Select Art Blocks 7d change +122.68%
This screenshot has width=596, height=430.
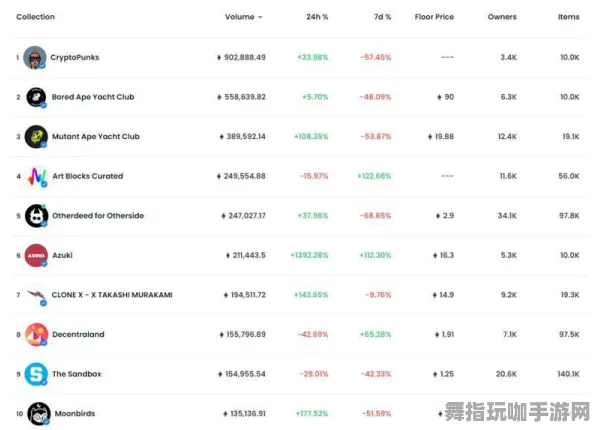coord(374,176)
